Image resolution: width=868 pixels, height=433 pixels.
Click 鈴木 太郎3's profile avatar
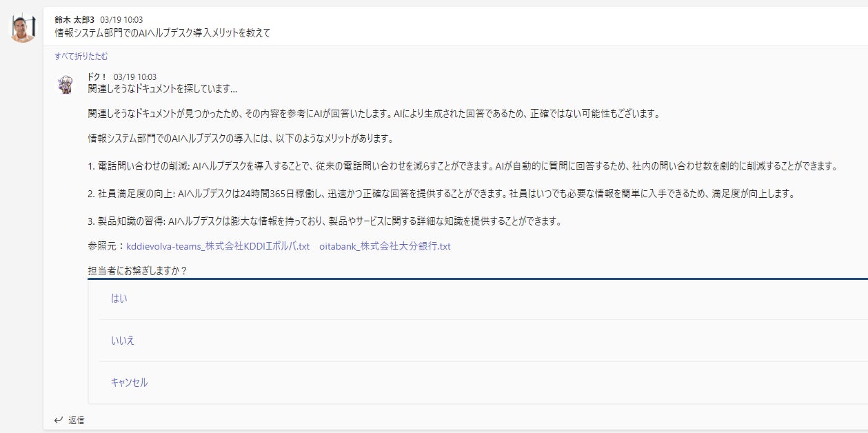coord(22,28)
